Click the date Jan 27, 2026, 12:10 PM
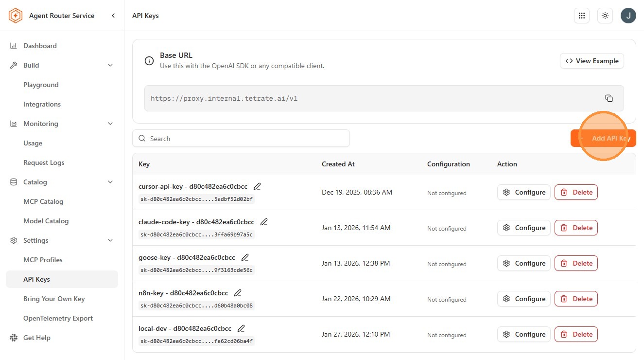This screenshot has height=360, width=644. tap(356, 334)
